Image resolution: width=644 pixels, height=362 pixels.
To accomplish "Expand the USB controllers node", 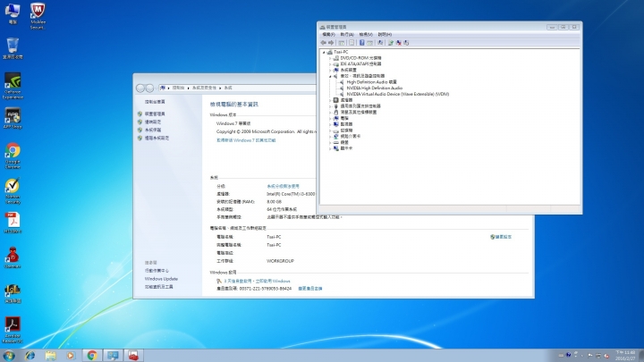I will tap(330, 106).
